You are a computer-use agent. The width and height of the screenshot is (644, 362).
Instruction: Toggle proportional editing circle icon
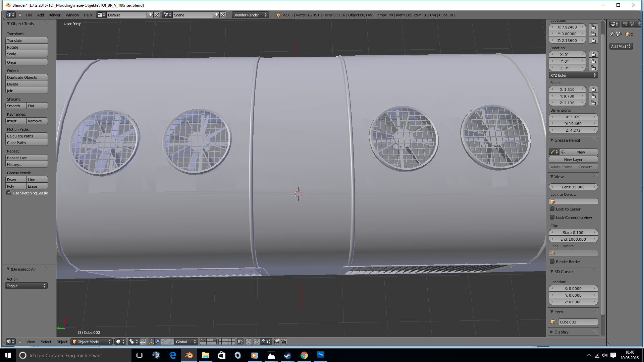[249, 342]
